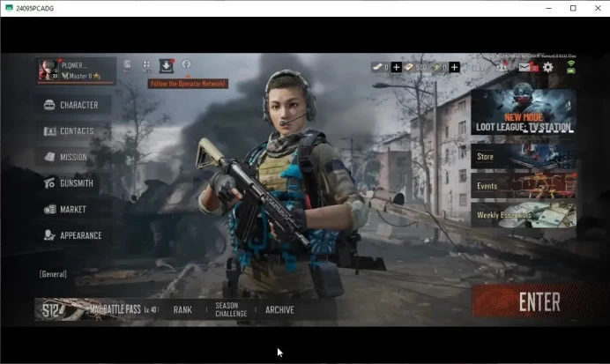This screenshot has width=610, height=364.
Task: Click the Master II rank badge
Action: pyautogui.click(x=82, y=76)
